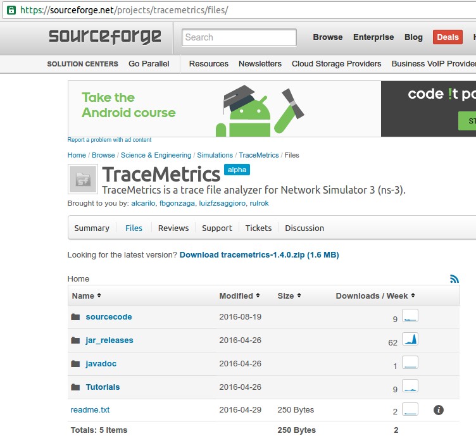Sort files by Size column
The image size is (476, 448).
pos(289,296)
